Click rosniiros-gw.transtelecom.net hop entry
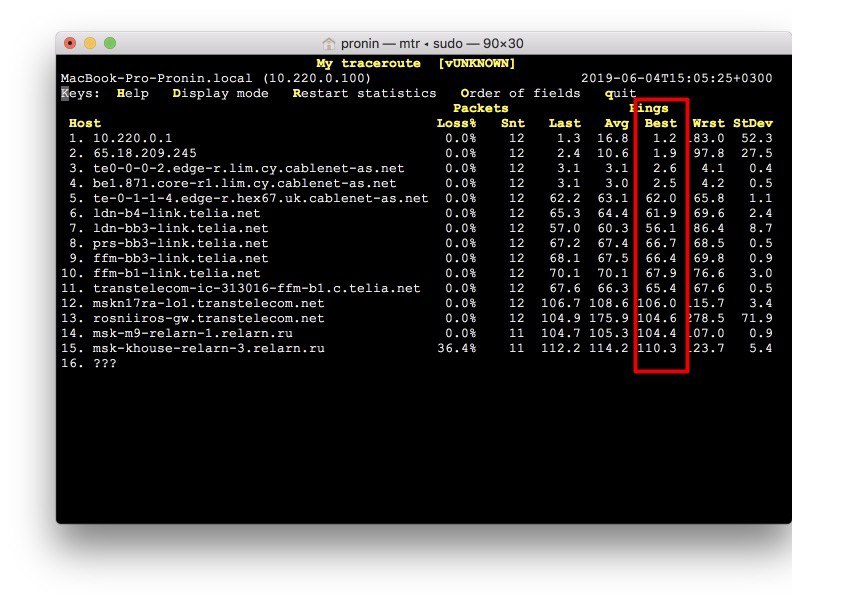 click(x=208, y=318)
